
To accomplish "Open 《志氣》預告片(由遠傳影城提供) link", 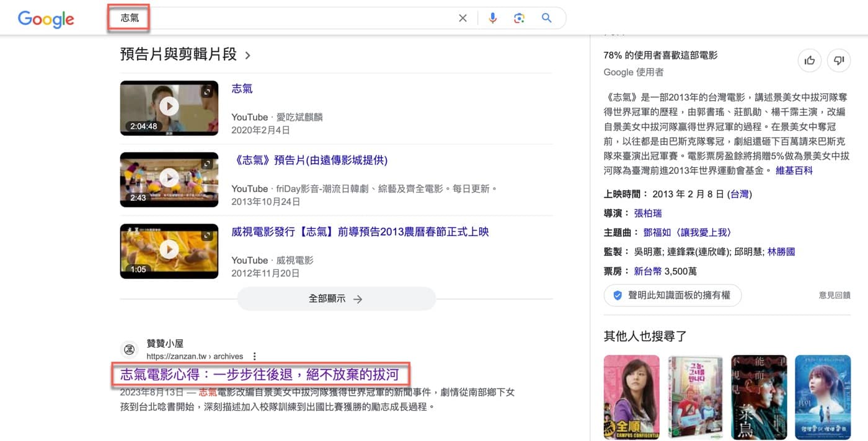I will click(309, 160).
